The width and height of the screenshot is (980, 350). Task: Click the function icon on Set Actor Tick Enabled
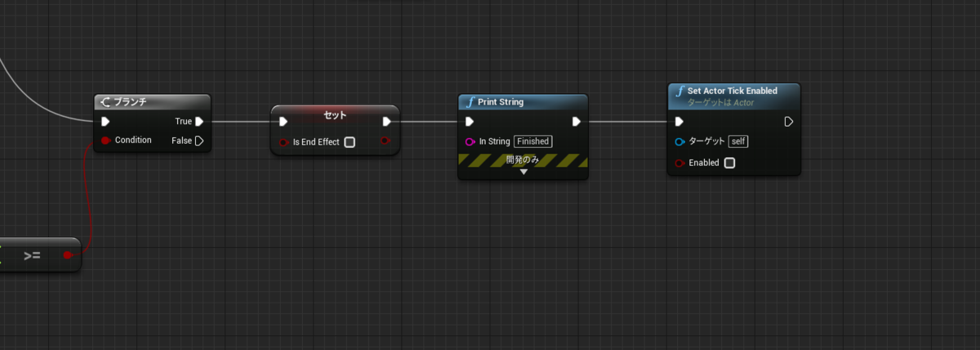pyautogui.click(x=679, y=92)
